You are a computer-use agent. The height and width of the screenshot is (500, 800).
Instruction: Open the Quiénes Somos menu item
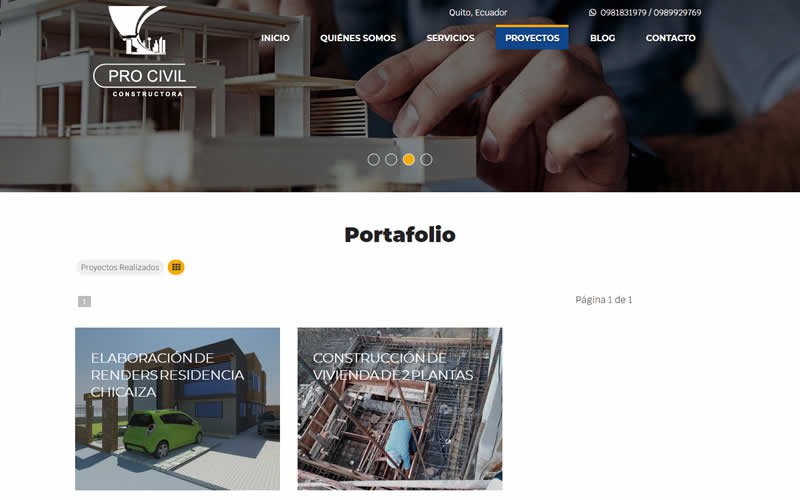(358, 38)
